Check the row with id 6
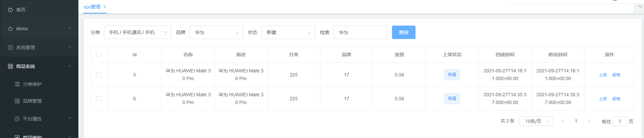Viewport: 644px width, 138px height. [99, 99]
